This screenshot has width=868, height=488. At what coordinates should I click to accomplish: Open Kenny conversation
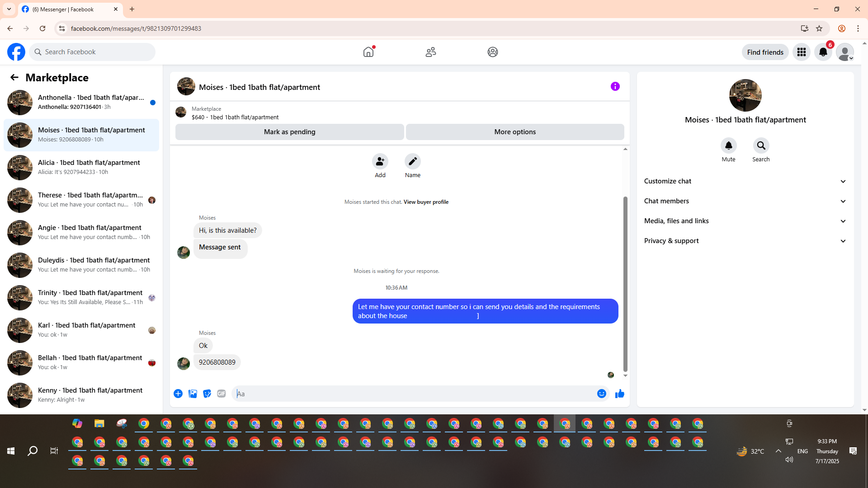coord(81,395)
